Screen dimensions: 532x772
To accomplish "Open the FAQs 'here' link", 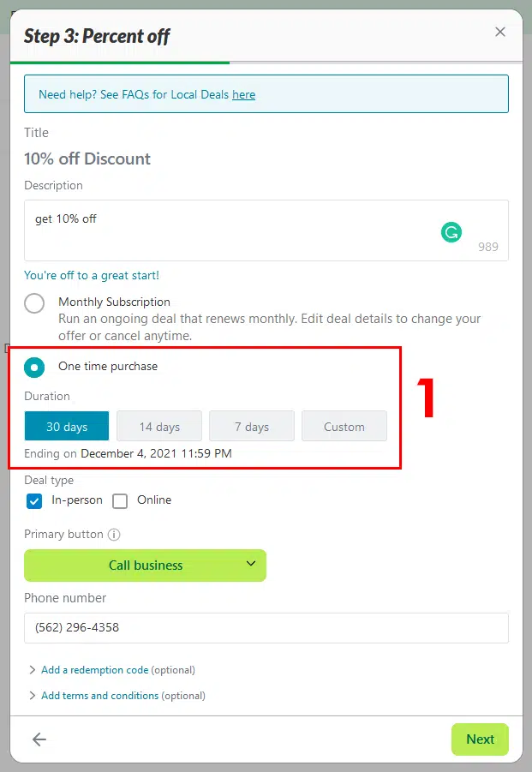I will tap(243, 94).
